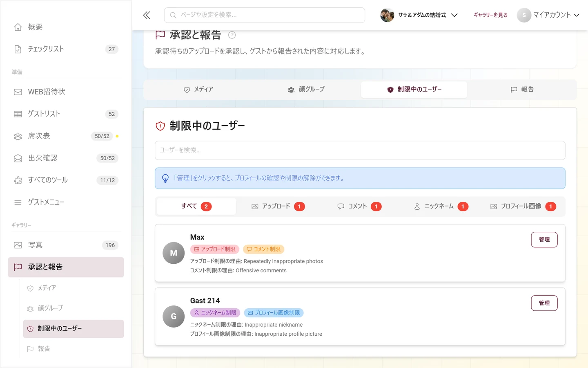Image resolution: width=588 pixels, height=368 pixels.
Task: Click the table icon beside ゲストリスト
Action: (x=18, y=114)
